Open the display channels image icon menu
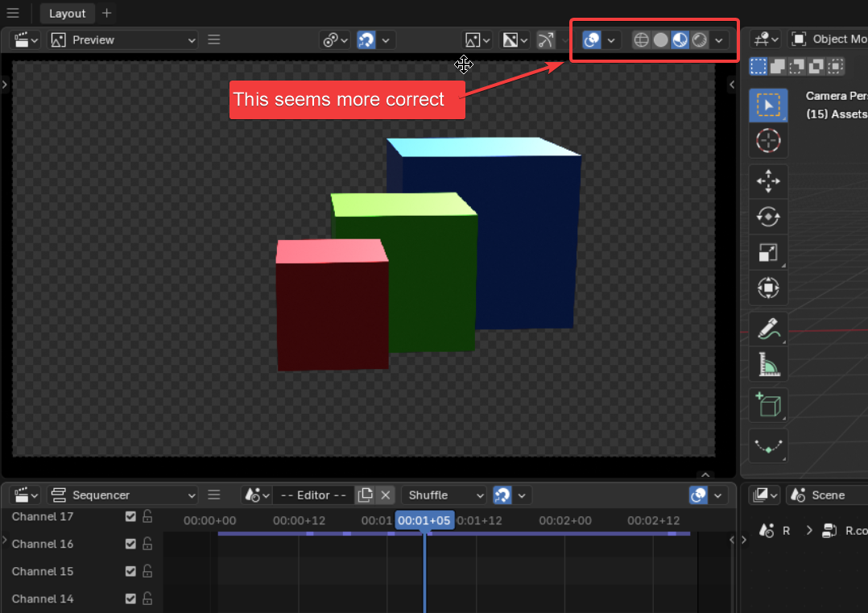 (x=477, y=39)
